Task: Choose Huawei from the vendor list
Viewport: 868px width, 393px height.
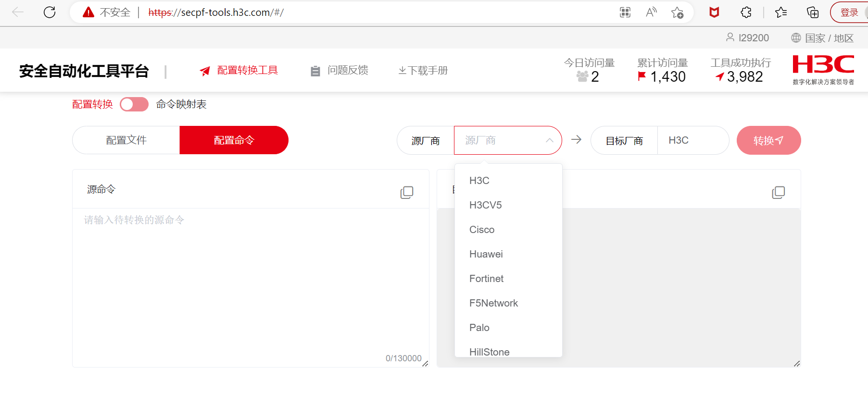Action: click(508, 254)
